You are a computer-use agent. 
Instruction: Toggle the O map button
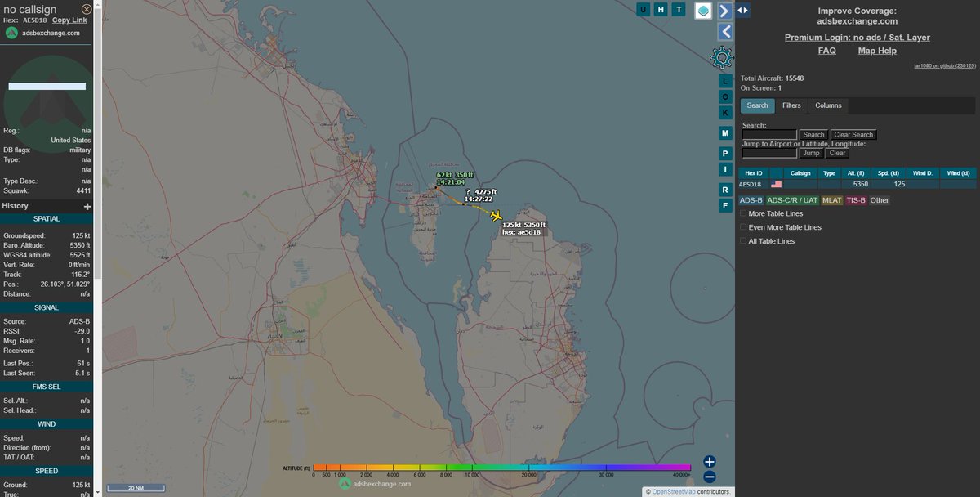pyautogui.click(x=724, y=96)
